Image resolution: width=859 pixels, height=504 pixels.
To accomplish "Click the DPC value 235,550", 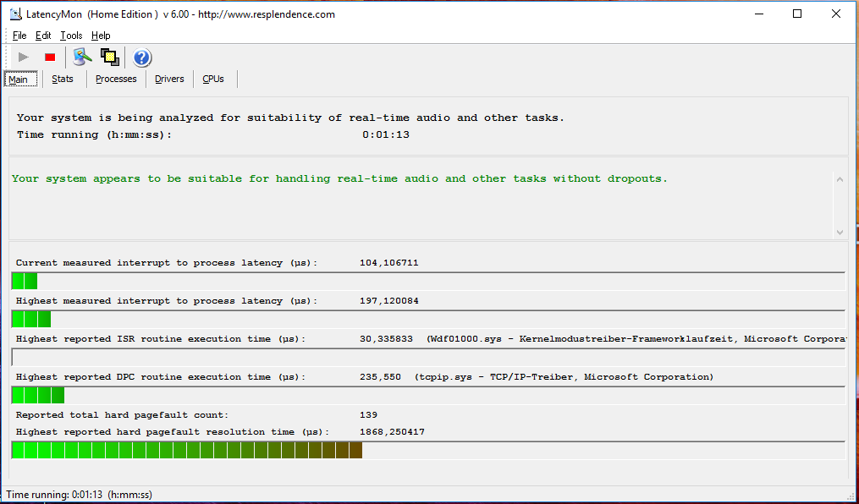I will click(380, 377).
